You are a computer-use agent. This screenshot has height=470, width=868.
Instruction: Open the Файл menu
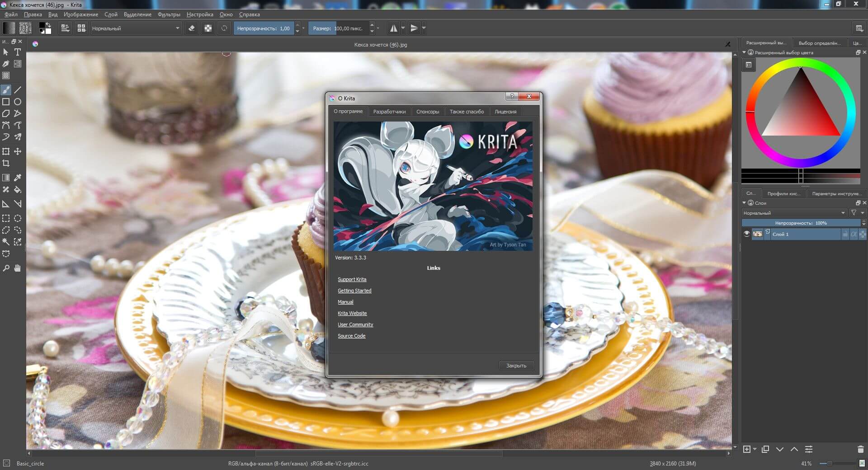click(x=11, y=14)
